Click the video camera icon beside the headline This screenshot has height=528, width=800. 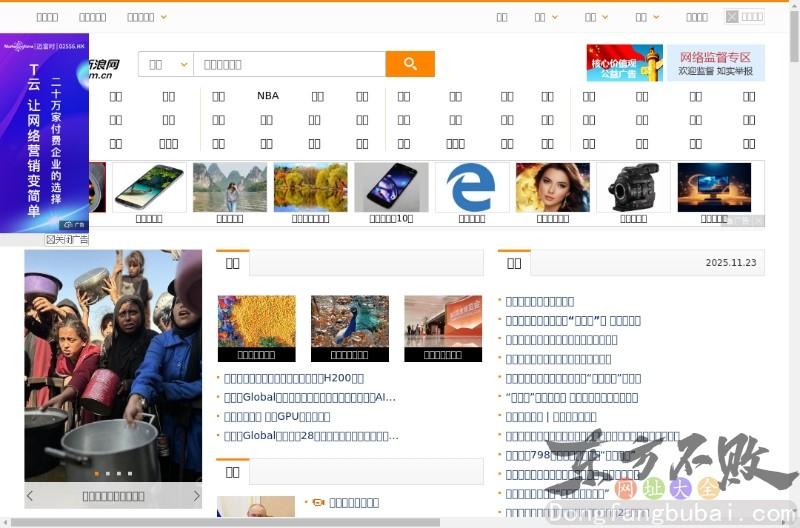[x=318, y=503]
